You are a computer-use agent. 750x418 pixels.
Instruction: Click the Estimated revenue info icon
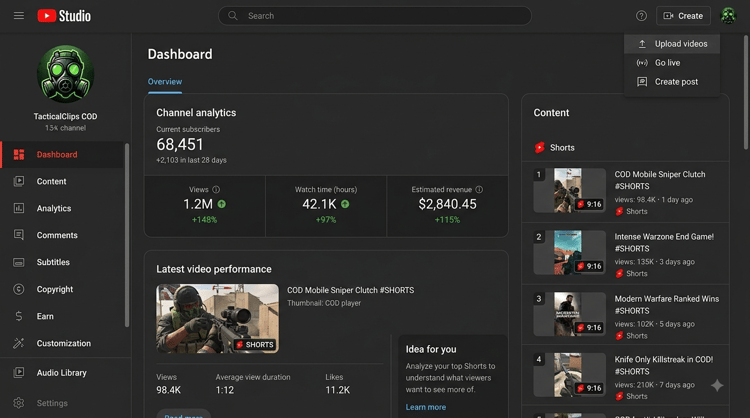[x=479, y=189]
